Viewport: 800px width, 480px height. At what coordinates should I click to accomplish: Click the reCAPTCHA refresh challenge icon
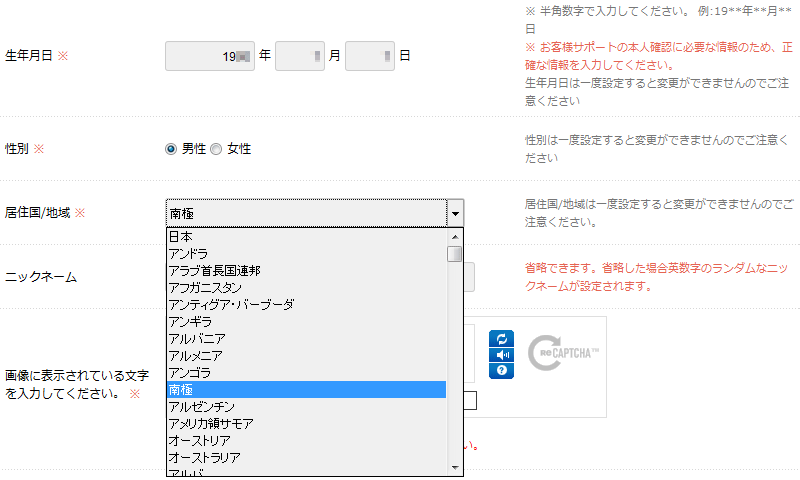click(x=500, y=338)
